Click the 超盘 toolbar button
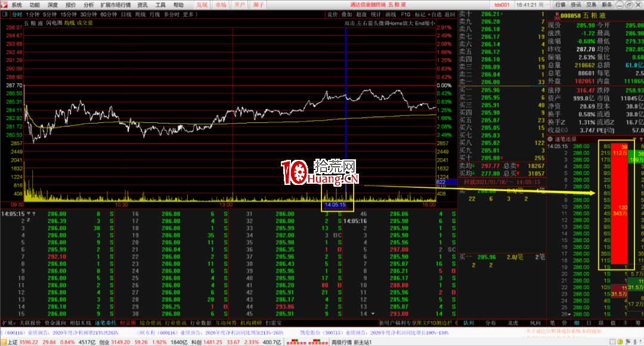 coord(361,14)
